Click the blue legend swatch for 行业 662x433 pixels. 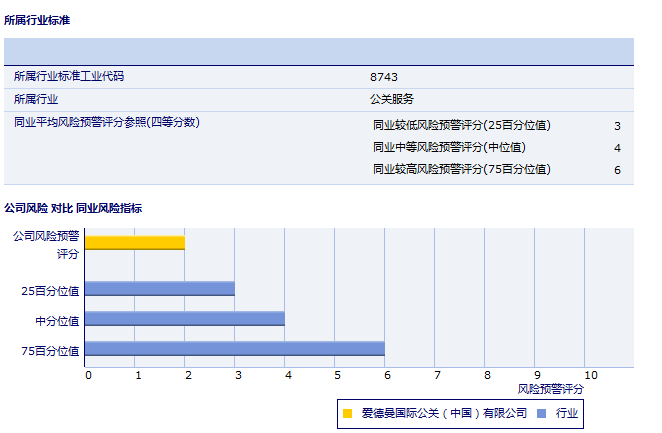(x=541, y=412)
